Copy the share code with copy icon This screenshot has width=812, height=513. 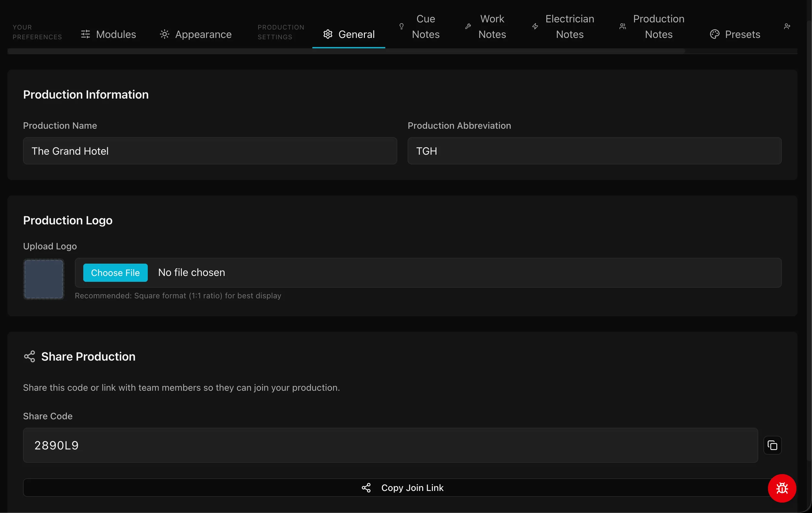coord(772,445)
